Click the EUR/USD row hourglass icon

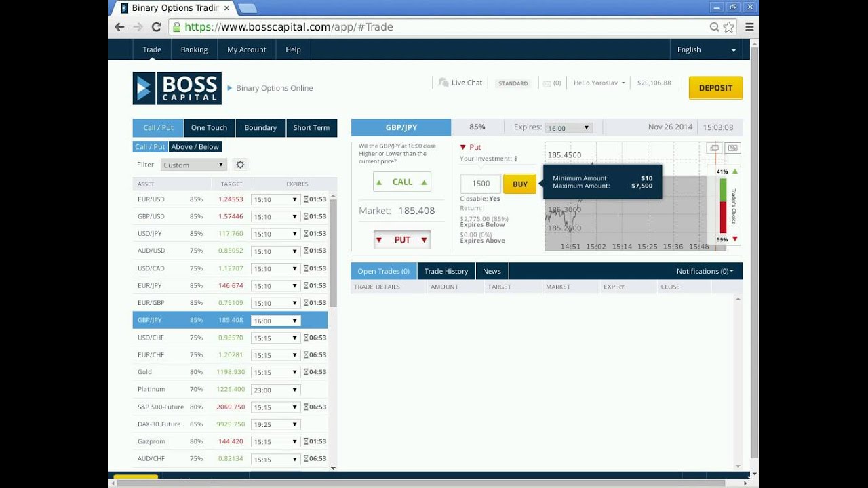306,199
